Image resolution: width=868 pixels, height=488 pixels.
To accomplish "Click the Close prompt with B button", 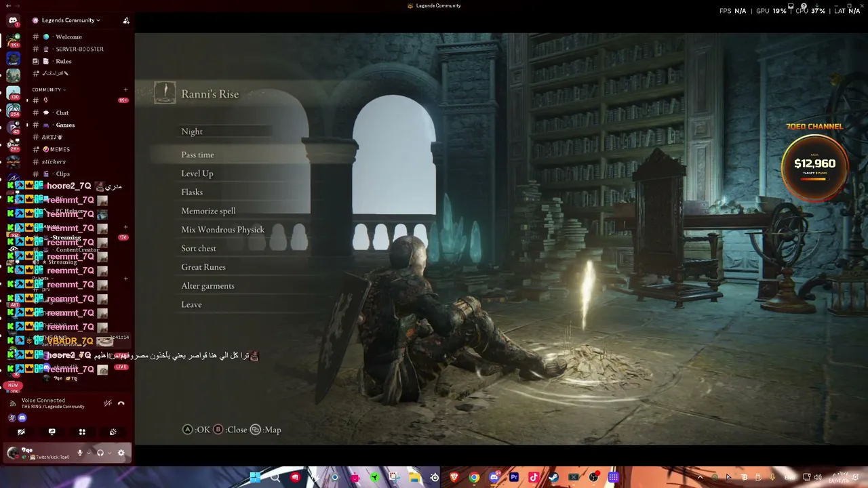I will point(230,430).
